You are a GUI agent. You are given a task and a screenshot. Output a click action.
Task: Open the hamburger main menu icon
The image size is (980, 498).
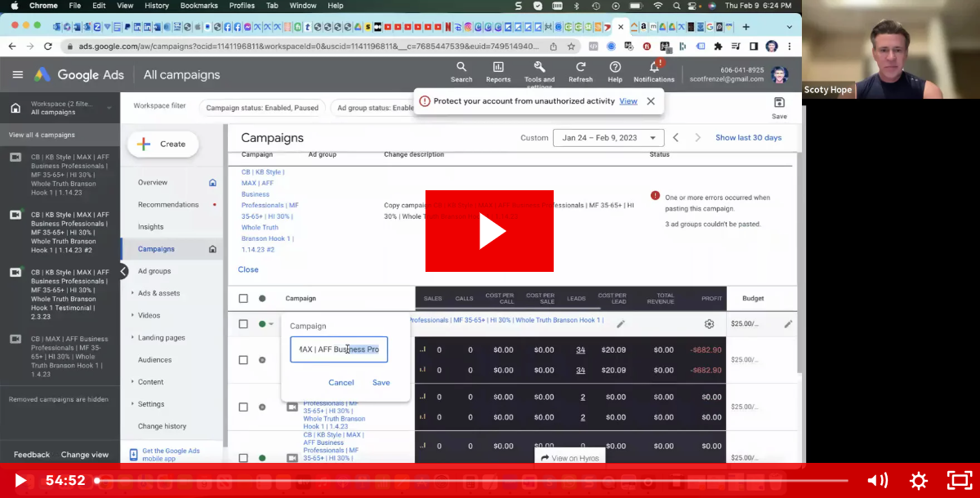[18, 75]
